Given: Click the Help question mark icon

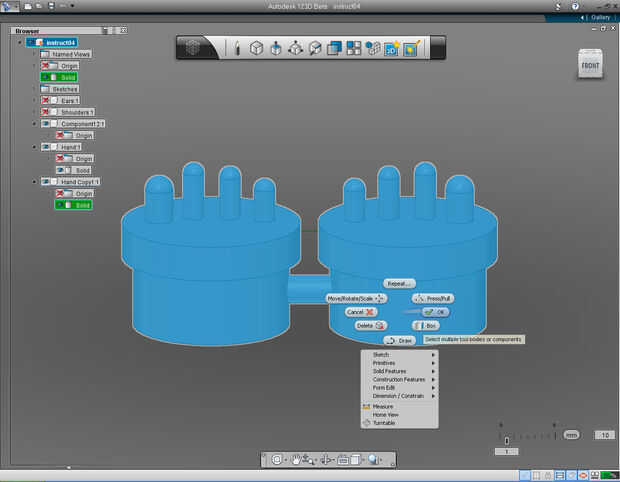Looking at the screenshot, I should pyautogui.click(x=575, y=6).
